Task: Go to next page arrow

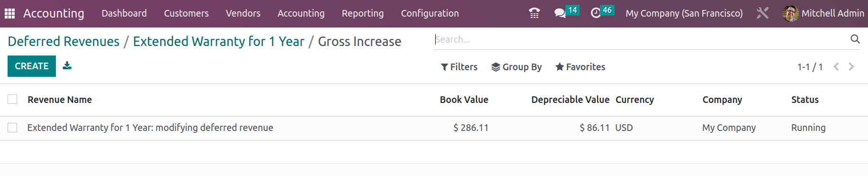Action: coord(851,67)
